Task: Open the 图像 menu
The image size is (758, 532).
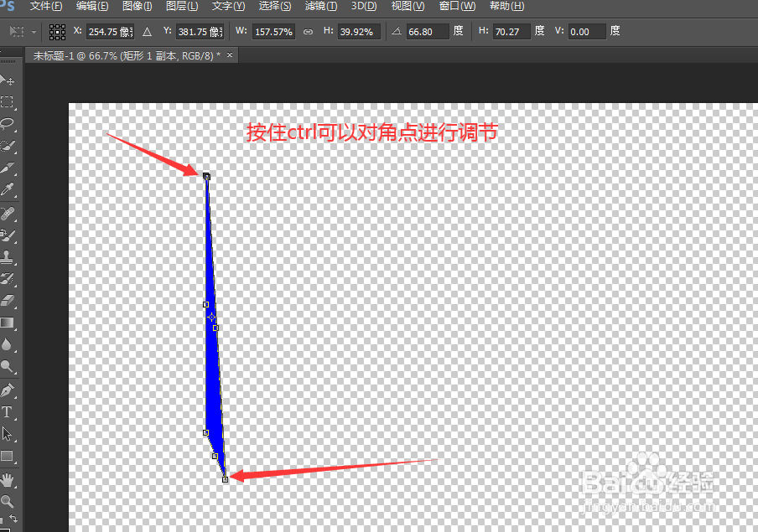Action: tap(137, 7)
